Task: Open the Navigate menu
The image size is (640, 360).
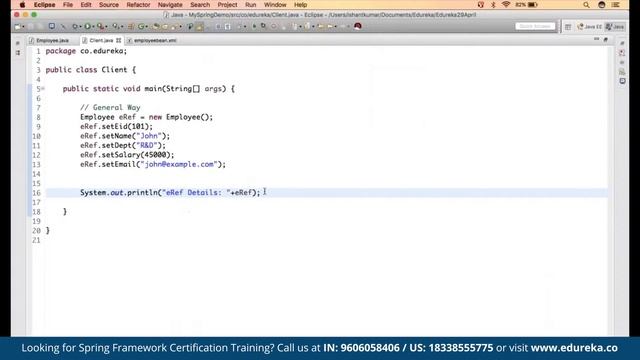Action: click(x=170, y=5)
